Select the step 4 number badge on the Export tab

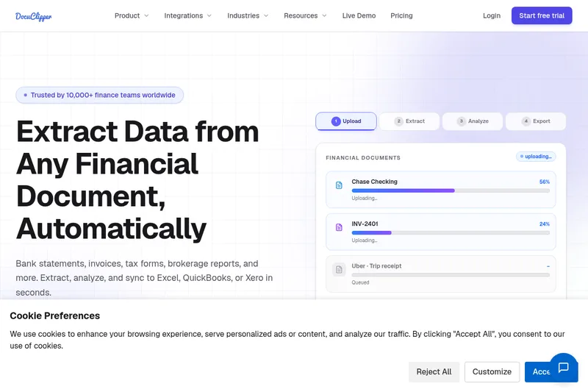526,121
